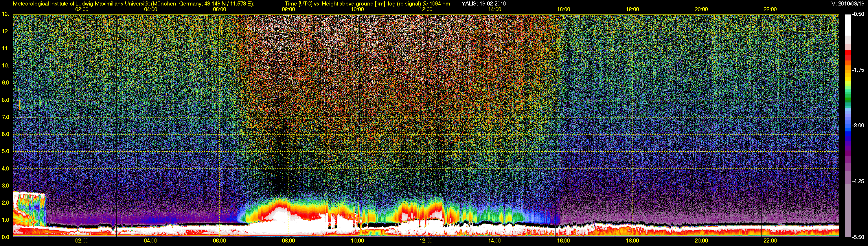The image size is (868, 246).
Task: Click the 0.0 height axis label
Action: [5, 237]
